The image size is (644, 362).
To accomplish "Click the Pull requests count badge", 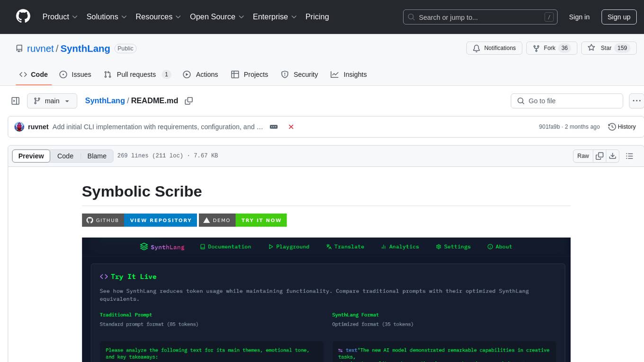I will tap(166, 74).
